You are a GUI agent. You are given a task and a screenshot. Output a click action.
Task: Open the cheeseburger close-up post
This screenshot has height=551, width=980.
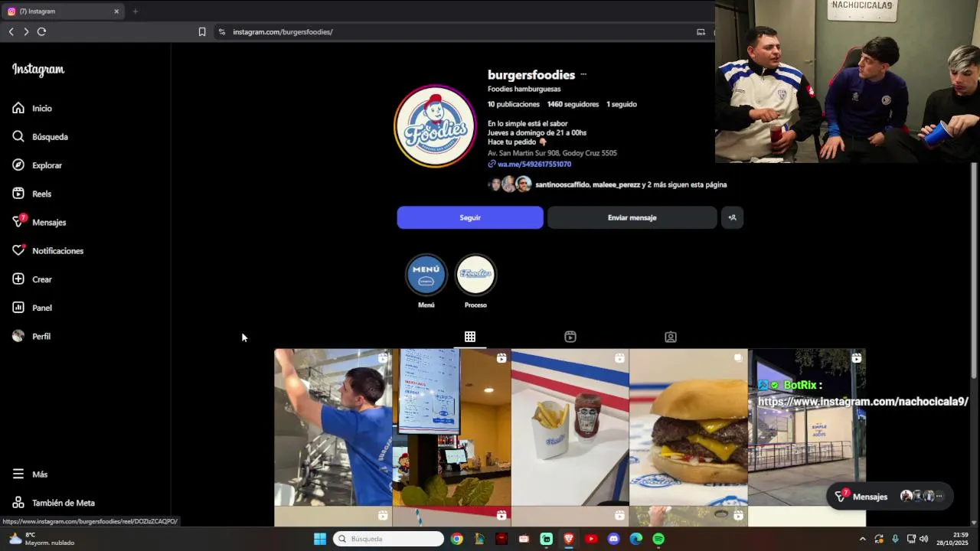point(688,427)
